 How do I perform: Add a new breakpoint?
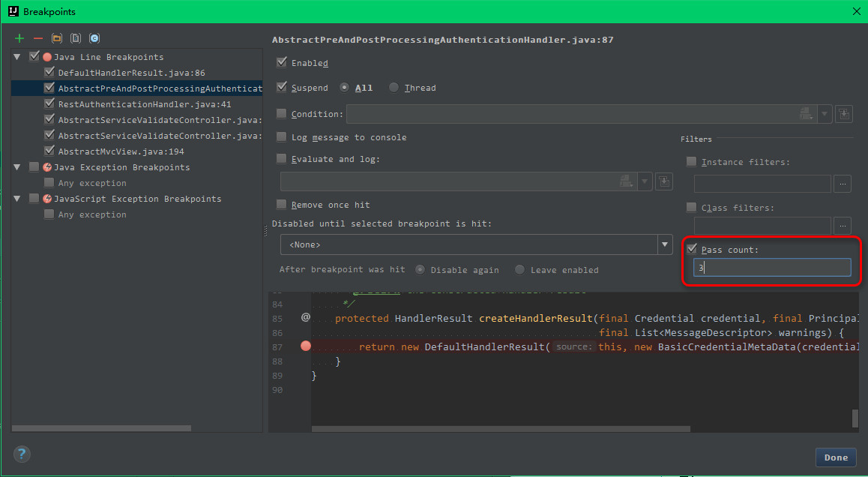(x=19, y=37)
